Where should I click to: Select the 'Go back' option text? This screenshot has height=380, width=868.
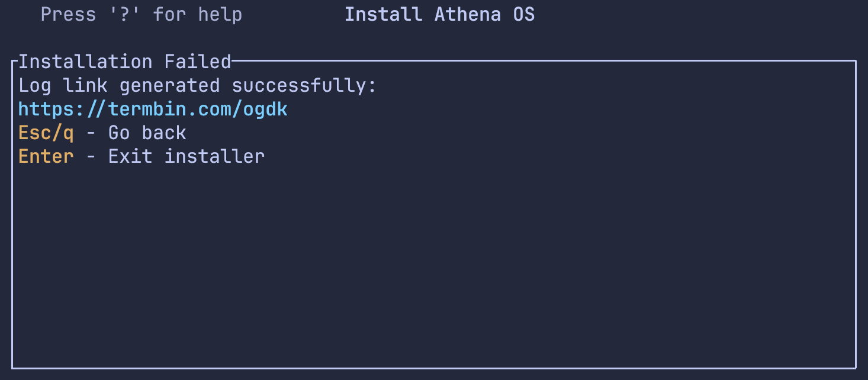point(147,133)
